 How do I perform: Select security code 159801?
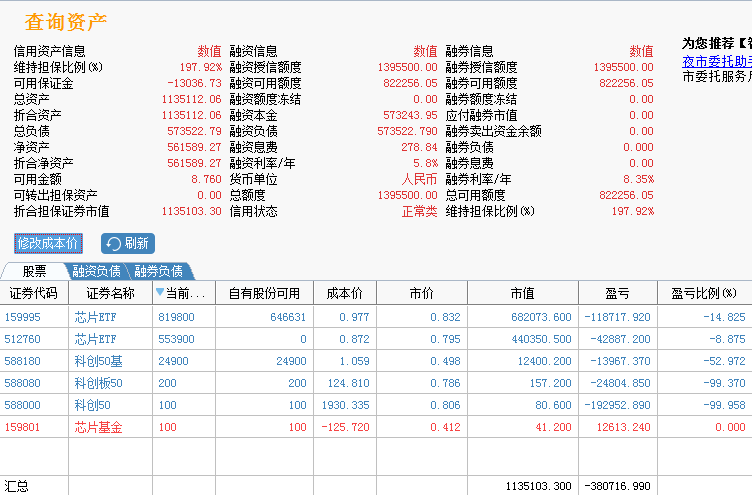(23, 427)
